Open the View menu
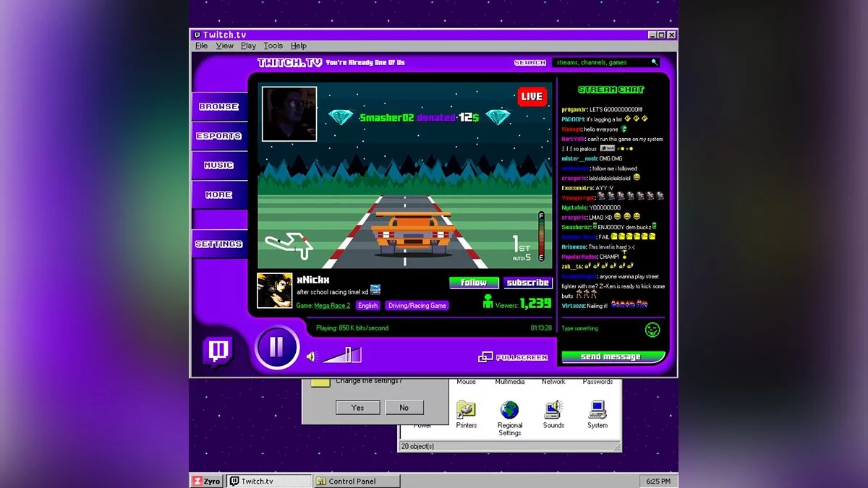This screenshot has width=868, height=488. [x=225, y=46]
